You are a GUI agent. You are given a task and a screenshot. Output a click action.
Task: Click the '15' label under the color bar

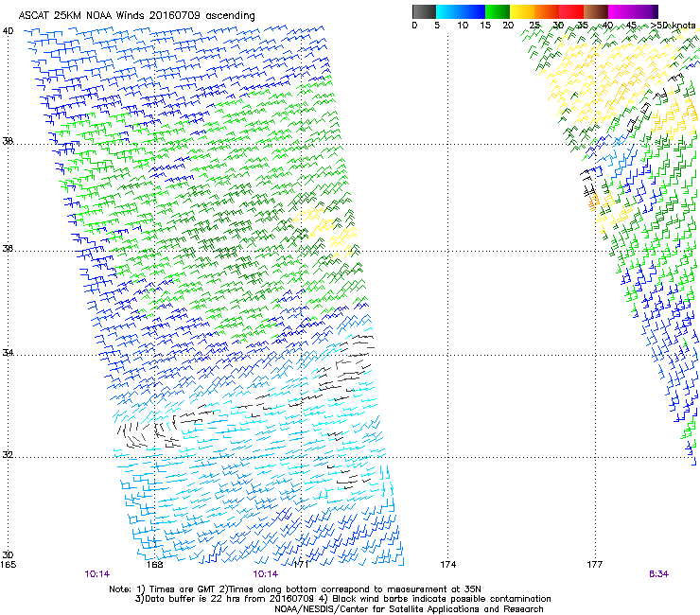[485, 26]
